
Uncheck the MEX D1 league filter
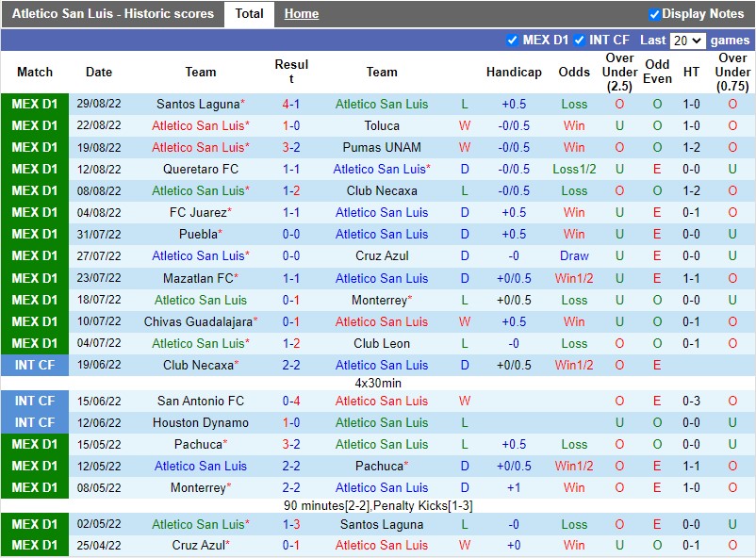(513, 41)
